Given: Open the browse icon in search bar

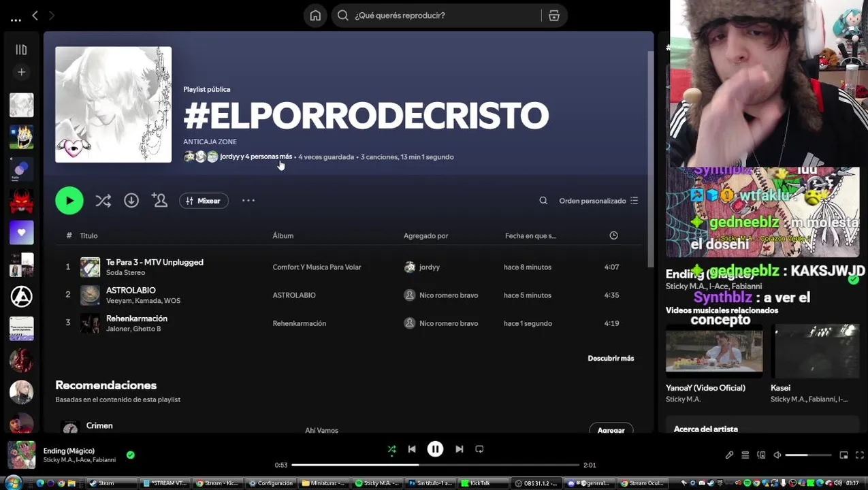Looking at the screenshot, I should coord(554,16).
